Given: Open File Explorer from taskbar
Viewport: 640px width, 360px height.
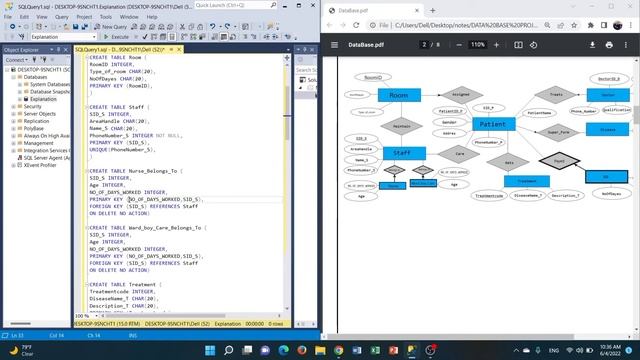Looking at the screenshot, I should click(x=320, y=350).
